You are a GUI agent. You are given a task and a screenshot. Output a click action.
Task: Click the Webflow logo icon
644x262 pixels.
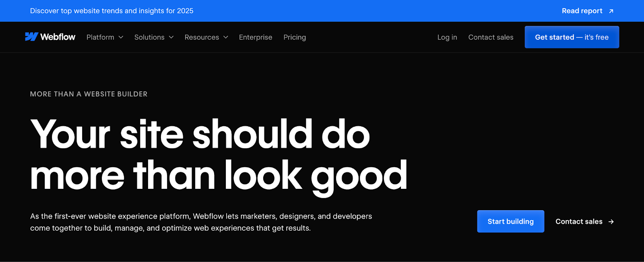[x=31, y=37]
